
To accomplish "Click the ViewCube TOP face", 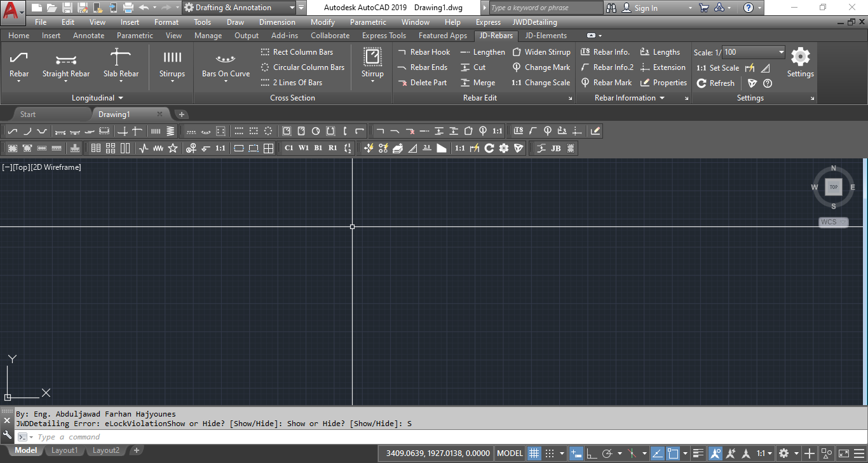I will 833,187.
